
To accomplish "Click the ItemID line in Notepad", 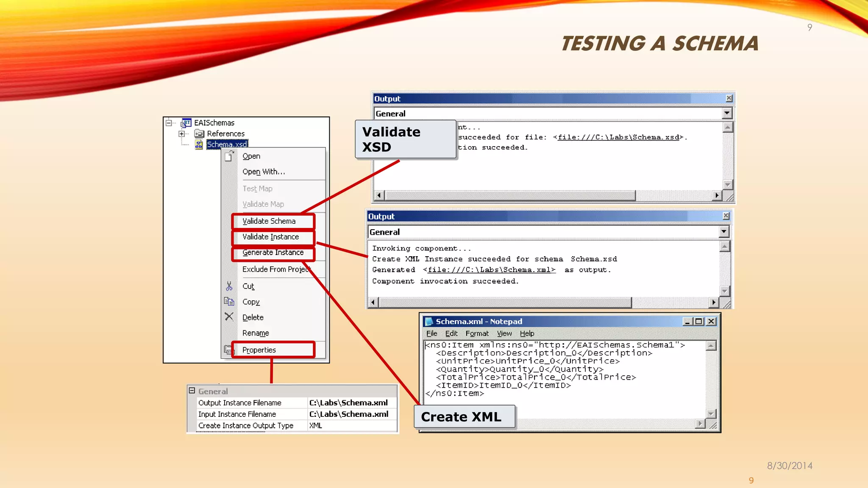I will tap(504, 385).
